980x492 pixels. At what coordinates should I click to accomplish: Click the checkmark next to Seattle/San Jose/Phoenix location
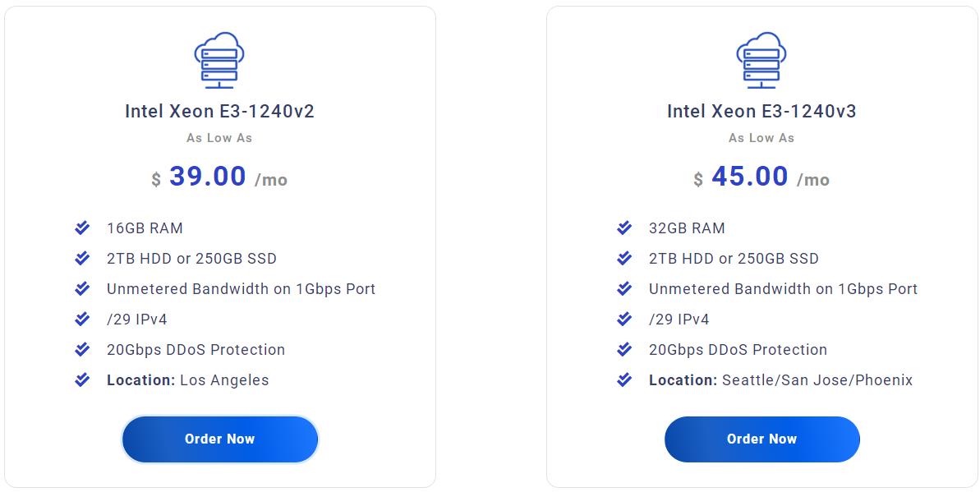pos(624,380)
